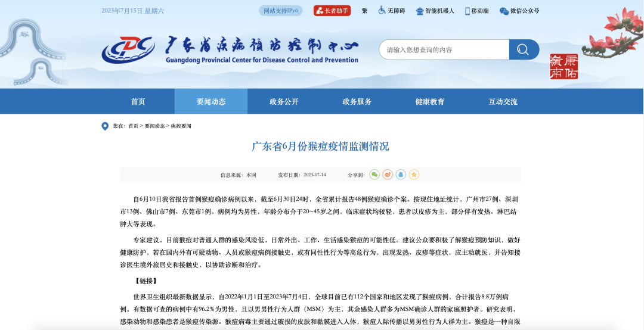The image size is (644, 330).
Task: Share article to QQ icon
Action: pos(401,175)
